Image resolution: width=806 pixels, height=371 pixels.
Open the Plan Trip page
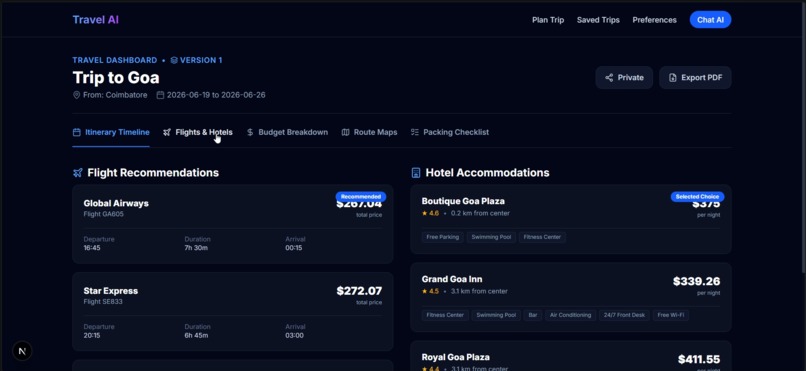[548, 20]
